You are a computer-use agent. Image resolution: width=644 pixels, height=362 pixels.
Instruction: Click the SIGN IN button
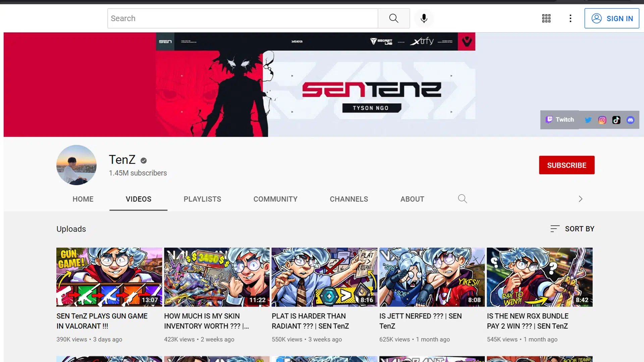click(x=612, y=18)
